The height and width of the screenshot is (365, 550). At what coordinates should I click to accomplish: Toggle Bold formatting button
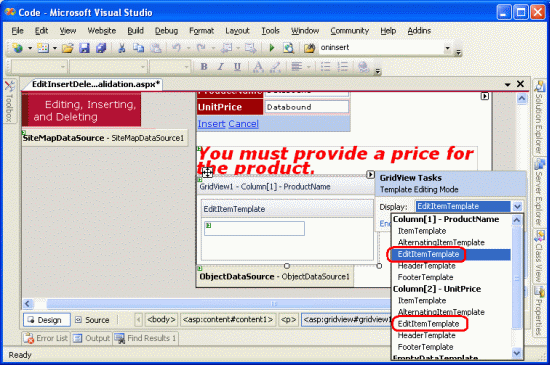tap(203, 66)
